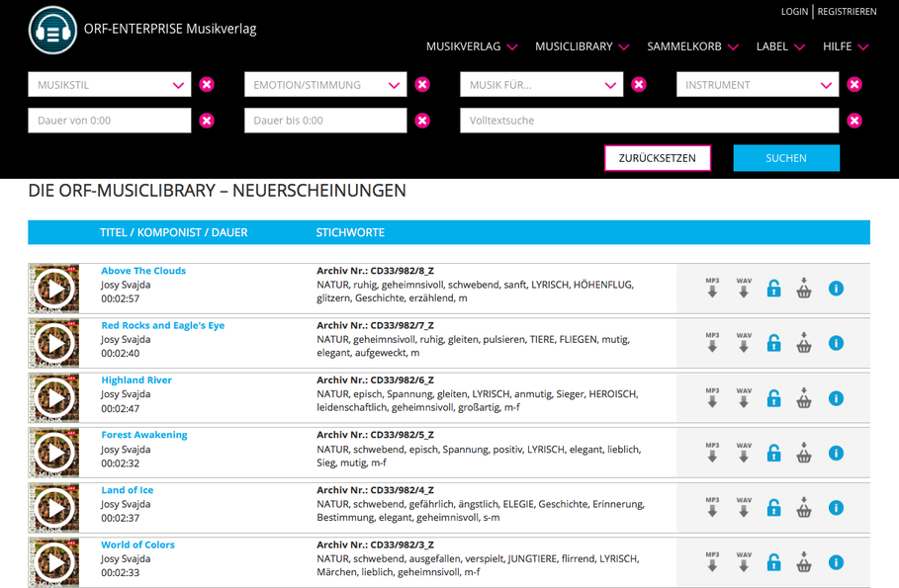Click the ORF headphones logo icon
Viewport: 899px width, 588px height.
pos(52,31)
